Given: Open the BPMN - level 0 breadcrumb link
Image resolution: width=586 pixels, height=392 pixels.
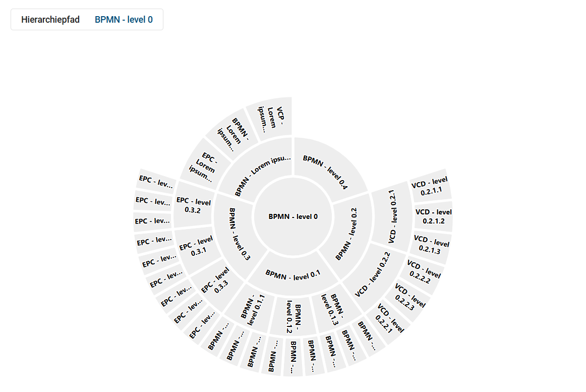Looking at the screenshot, I should coord(123,19).
